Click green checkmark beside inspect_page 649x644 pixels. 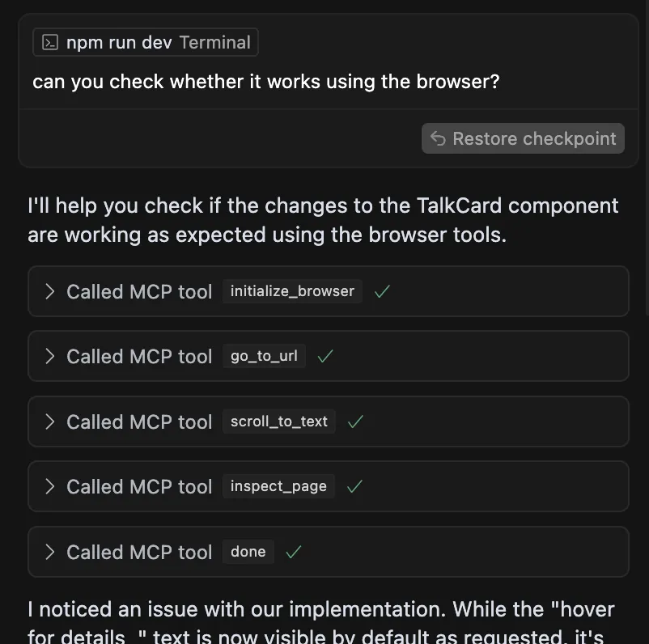(354, 486)
